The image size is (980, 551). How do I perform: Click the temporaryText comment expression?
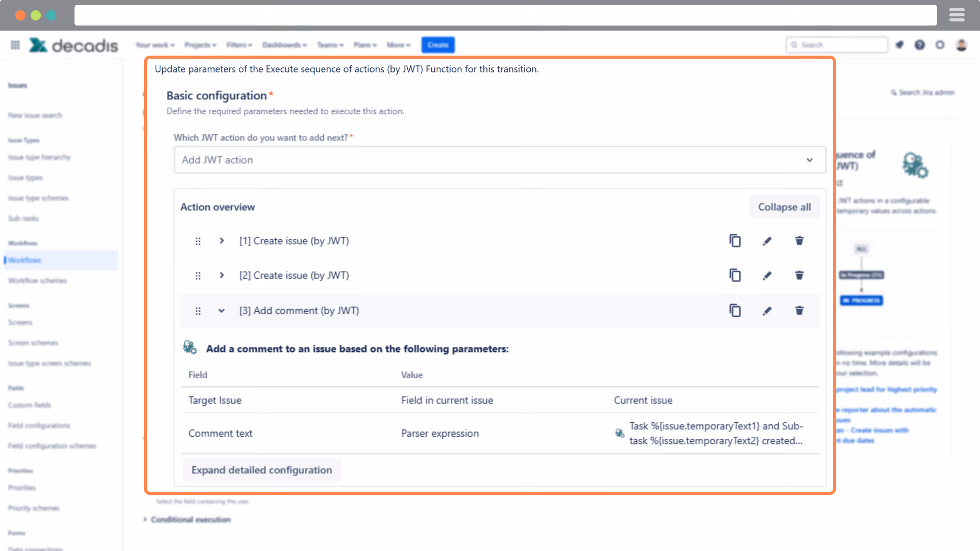tap(716, 433)
